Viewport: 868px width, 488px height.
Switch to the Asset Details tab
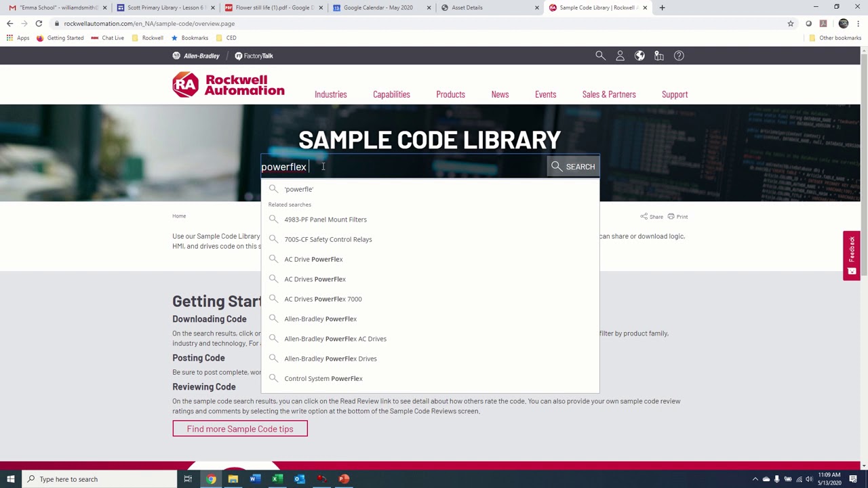490,7
